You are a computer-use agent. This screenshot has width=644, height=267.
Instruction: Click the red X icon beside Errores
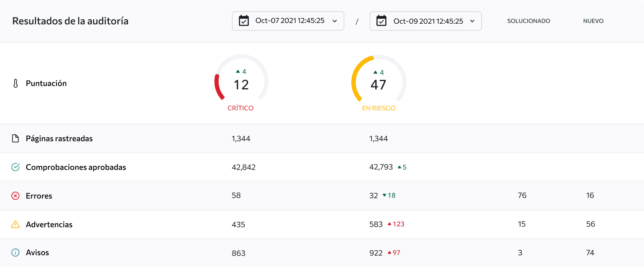point(15,196)
